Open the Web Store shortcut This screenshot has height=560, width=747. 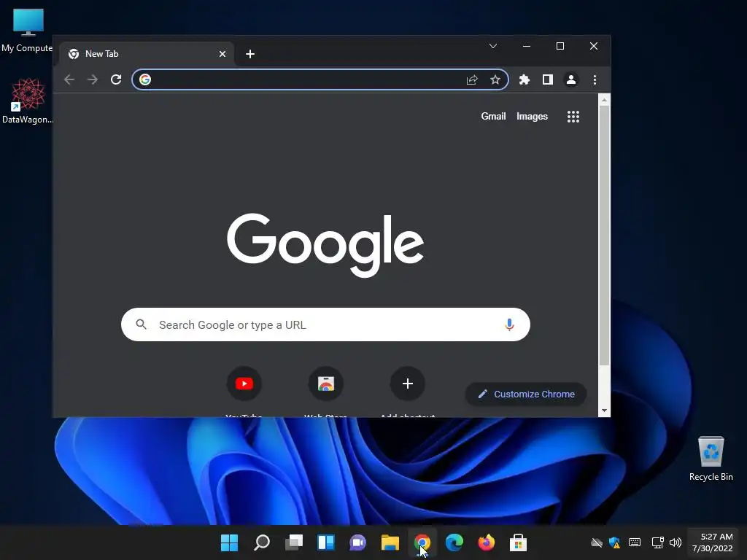(x=326, y=384)
